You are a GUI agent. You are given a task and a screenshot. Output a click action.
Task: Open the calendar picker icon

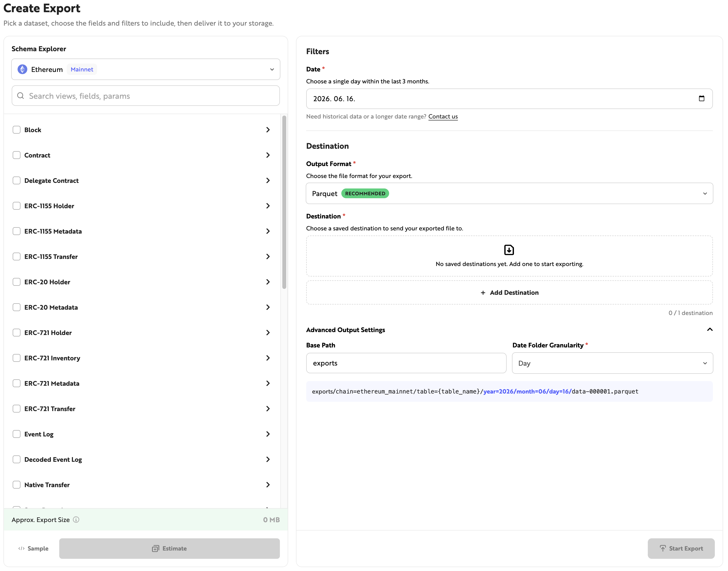point(701,98)
